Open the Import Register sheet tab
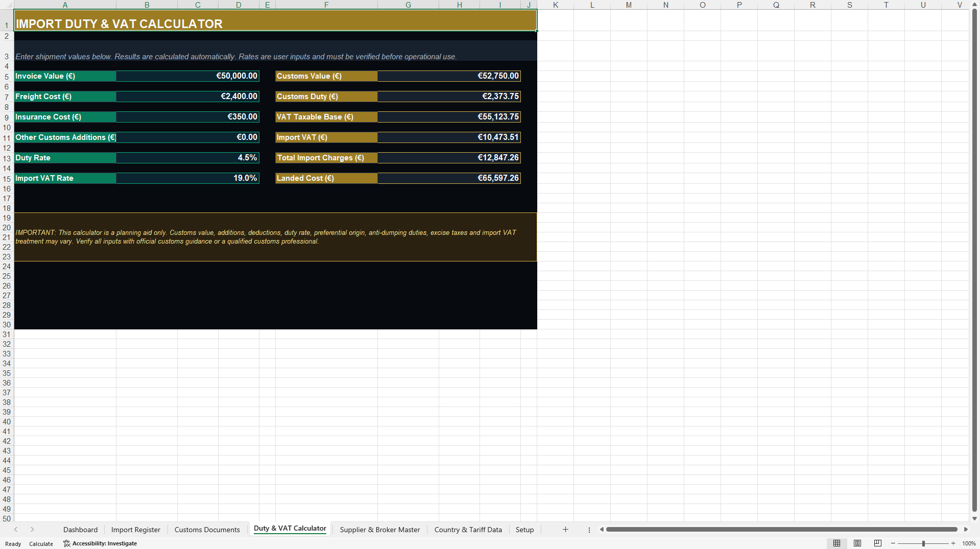Image resolution: width=980 pixels, height=549 pixels. [136, 530]
